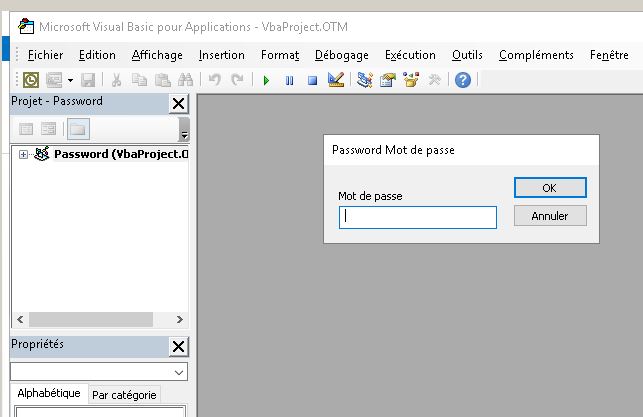The image size is (643, 417).
Task: Switch to the Alphabétique tab
Action: click(49, 393)
